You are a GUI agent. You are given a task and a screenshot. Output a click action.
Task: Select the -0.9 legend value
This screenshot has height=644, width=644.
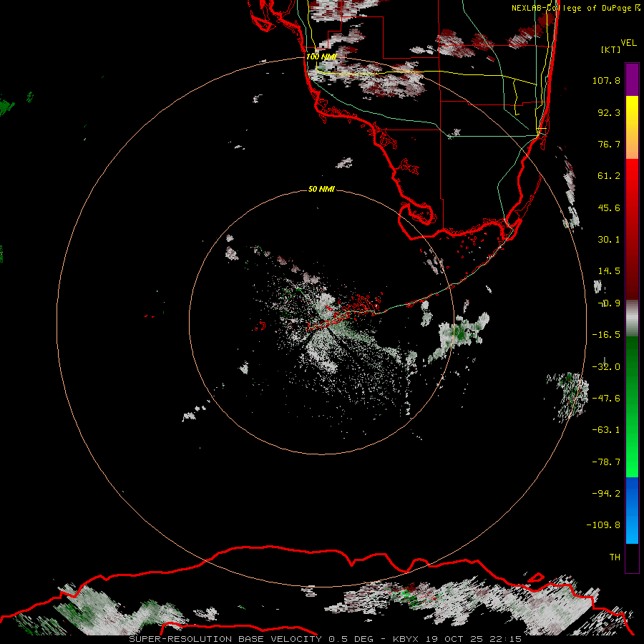[x=609, y=303]
